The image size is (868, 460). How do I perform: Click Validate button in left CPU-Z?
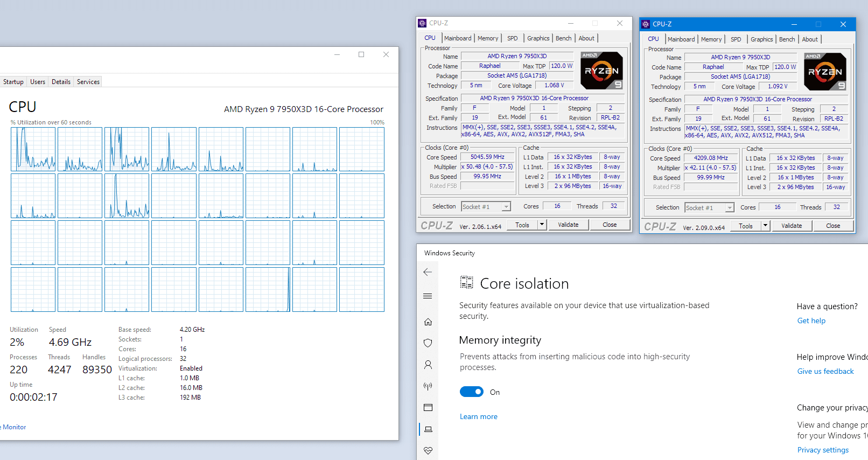click(568, 225)
